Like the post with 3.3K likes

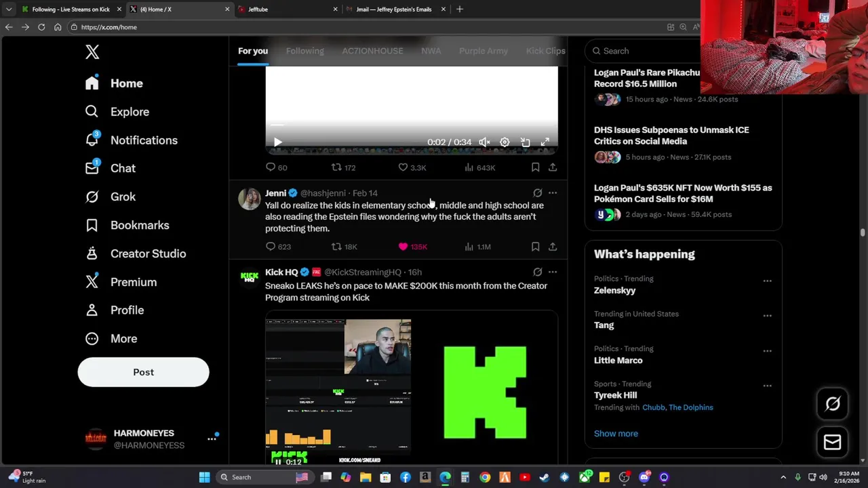(412, 167)
